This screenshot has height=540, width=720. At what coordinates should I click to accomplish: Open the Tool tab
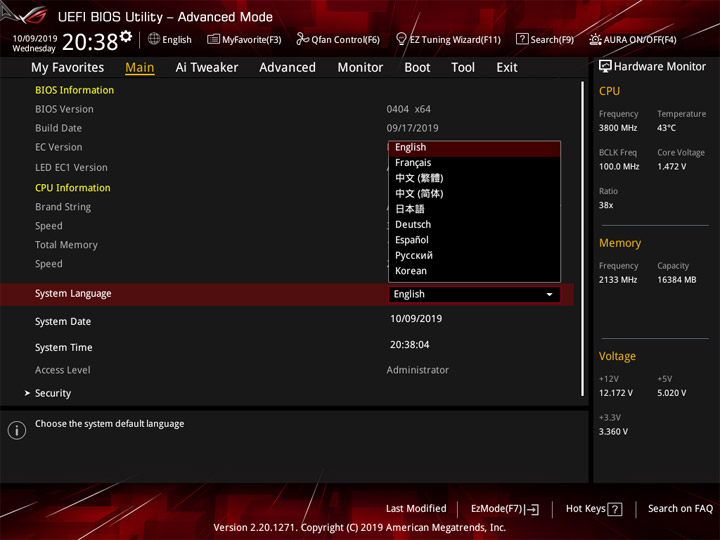pyautogui.click(x=463, y=68)
